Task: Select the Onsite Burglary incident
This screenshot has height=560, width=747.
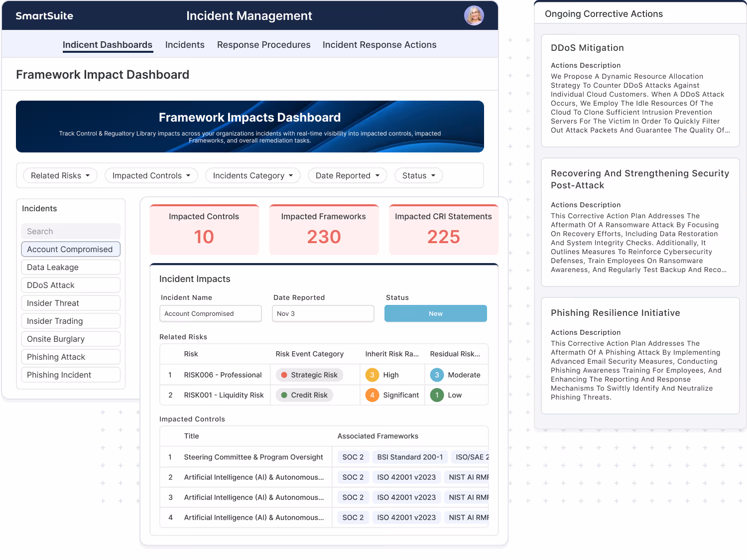Action: (x=71, y=339)
